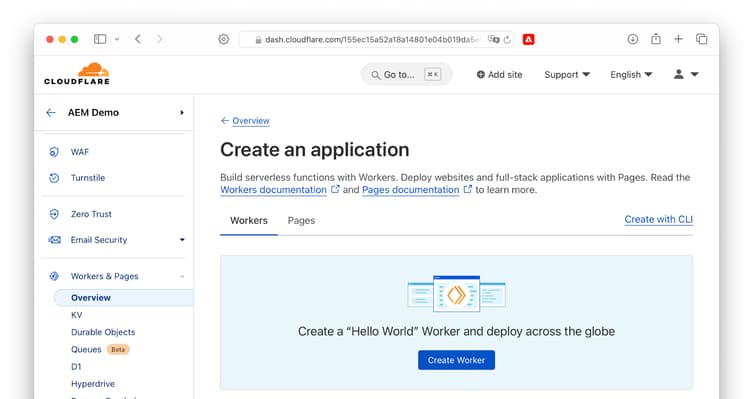This screenshot has height=399, width=750.
Task: Click the Workers & Pages sidebar label
Action: 105,277
